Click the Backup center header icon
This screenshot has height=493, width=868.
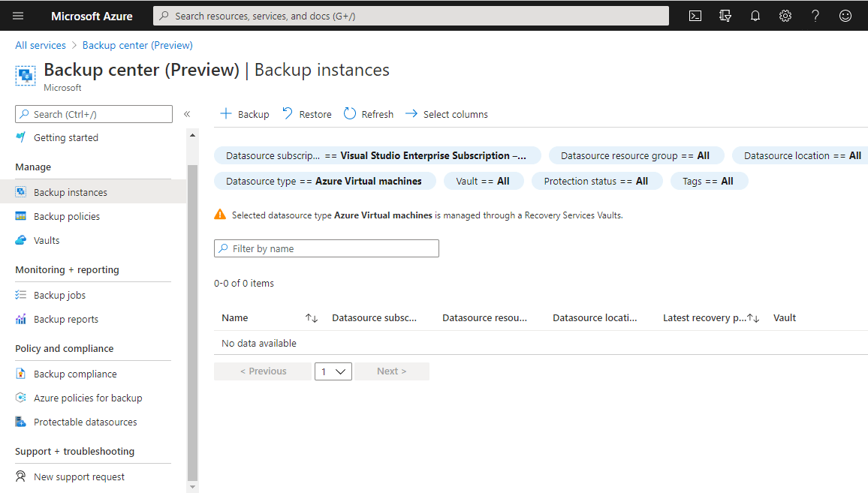tap(26, 75)
